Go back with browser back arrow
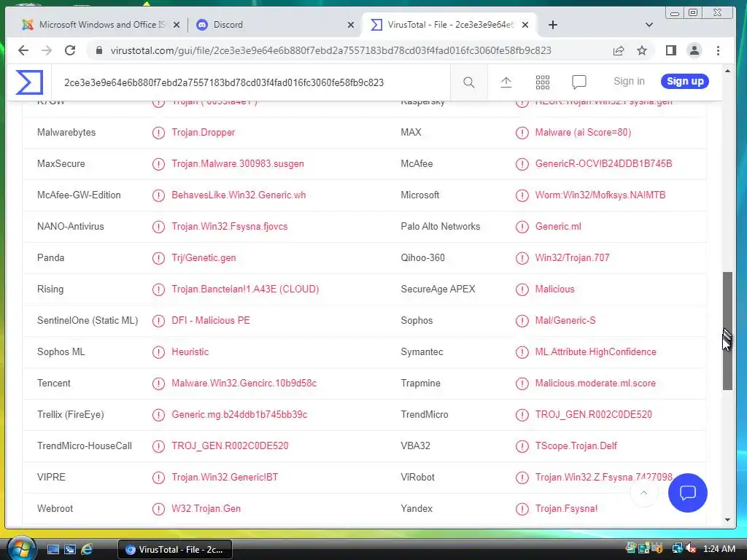The width and height of the screenshot is (747, 560). (x=23, y=50)
